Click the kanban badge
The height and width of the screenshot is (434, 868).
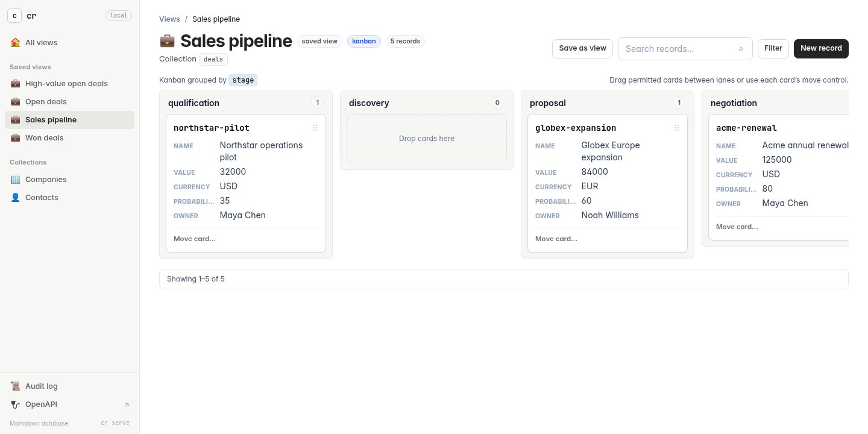coord(364,42)
